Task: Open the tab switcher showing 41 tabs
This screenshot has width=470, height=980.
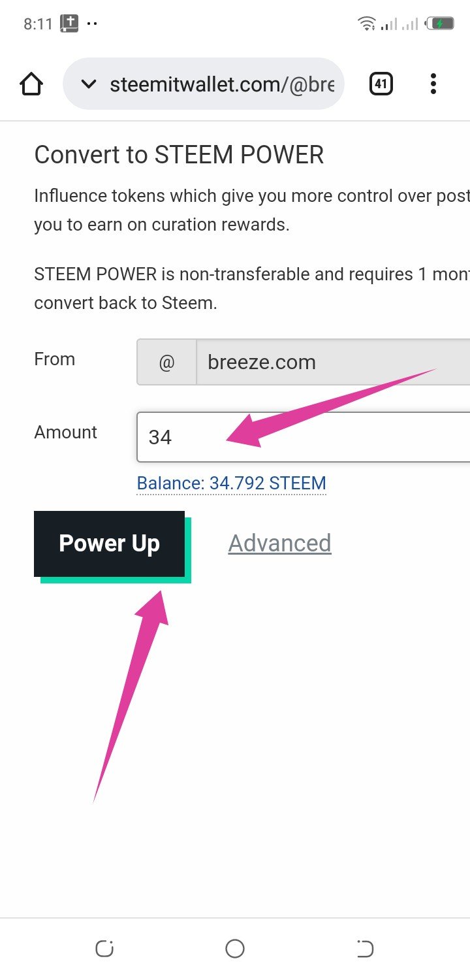Action: (381, 84)
